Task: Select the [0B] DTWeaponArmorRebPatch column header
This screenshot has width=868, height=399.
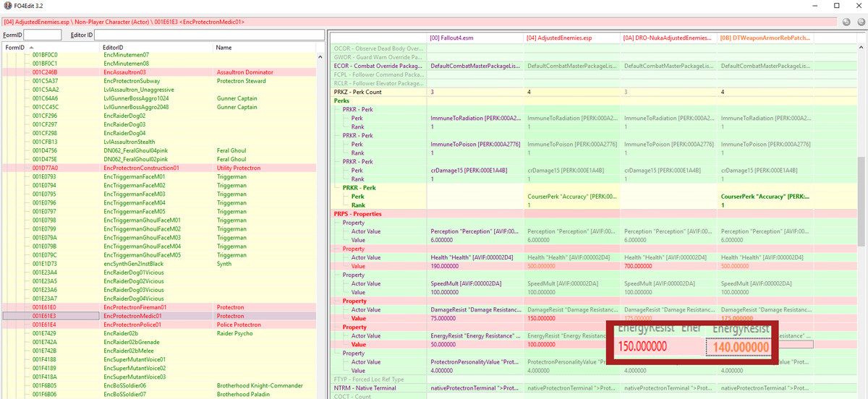Action: tap(767, 38)
